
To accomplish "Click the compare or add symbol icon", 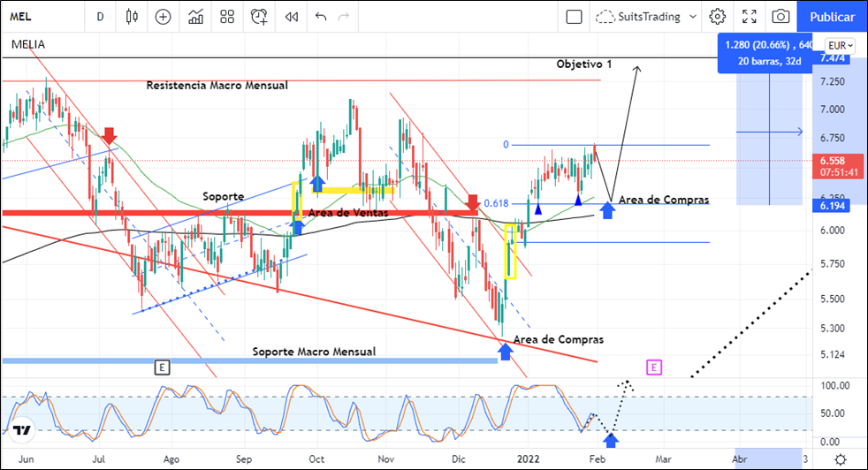I will (x=163, y=16).
